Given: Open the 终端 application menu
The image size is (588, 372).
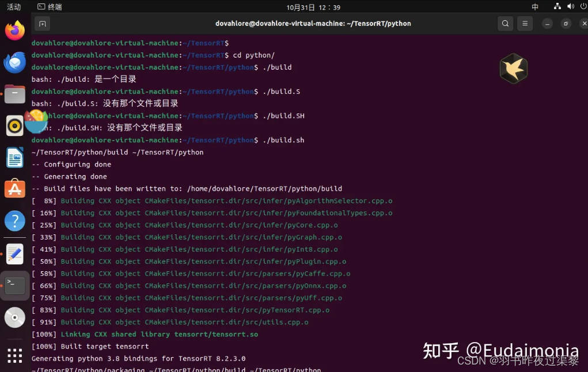Looking at the screenshot, I should click(x=51, y=6).
